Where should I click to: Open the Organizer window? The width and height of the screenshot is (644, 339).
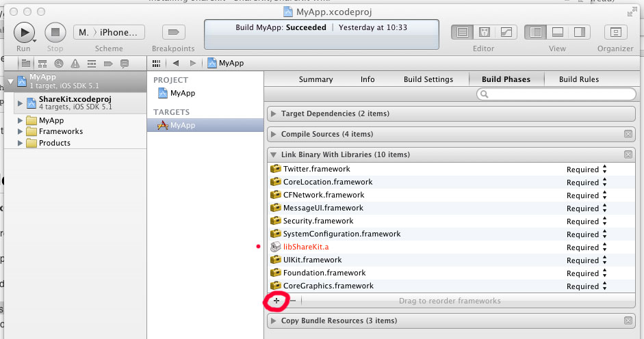[615, 32]
